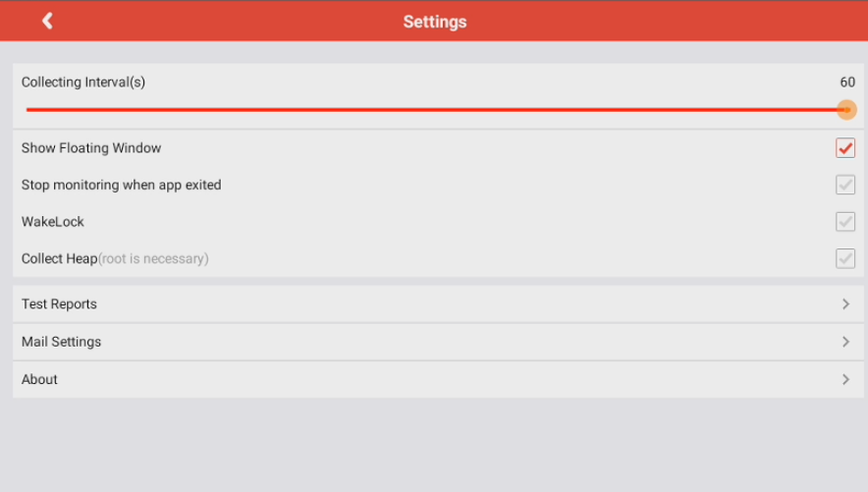Click the start of the interval slider

click(28, 110)
